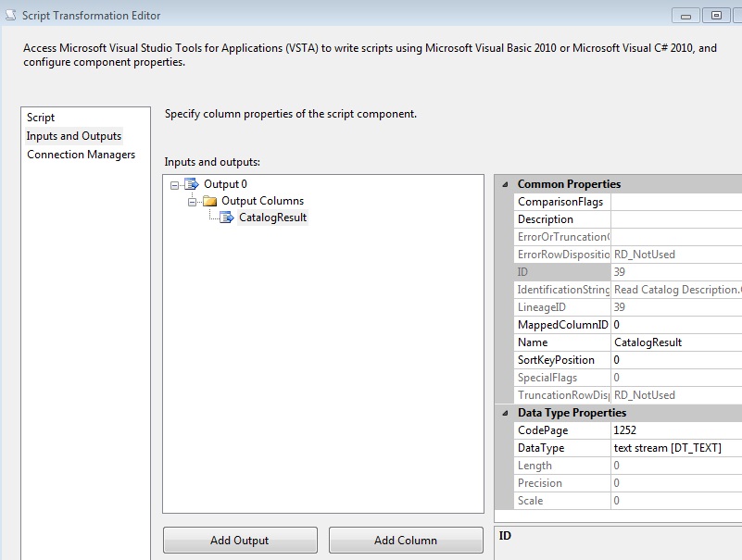Switch to Inputs and Outputs page
The height and width of the screenshot is (560, 742).
(74, 136)
